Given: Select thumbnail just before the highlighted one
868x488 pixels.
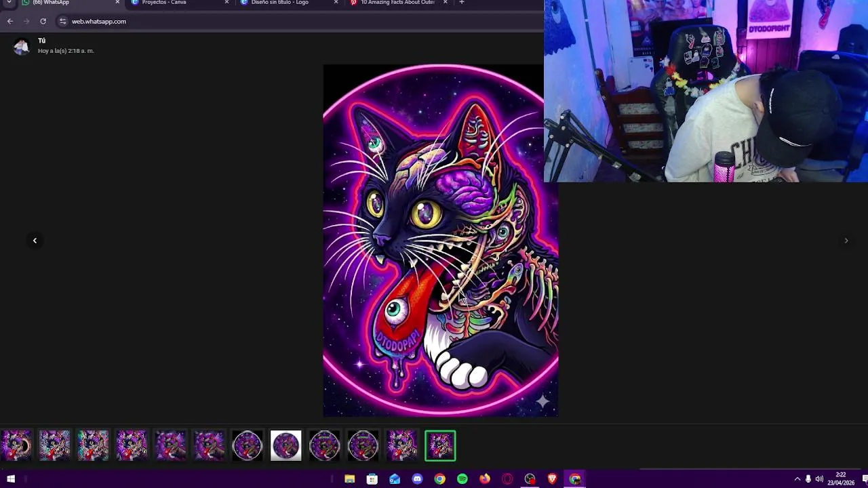Looking at the screenshot, I should (x=401, y=446).
